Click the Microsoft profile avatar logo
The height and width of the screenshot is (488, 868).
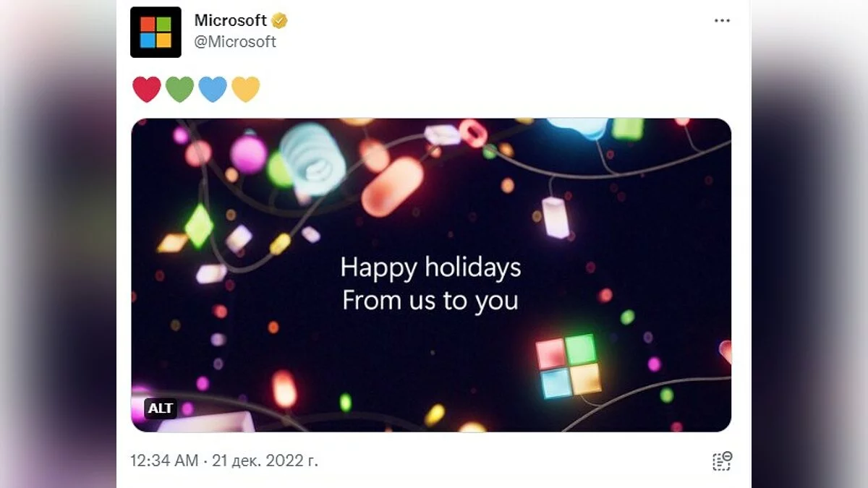tap(156, 32)
